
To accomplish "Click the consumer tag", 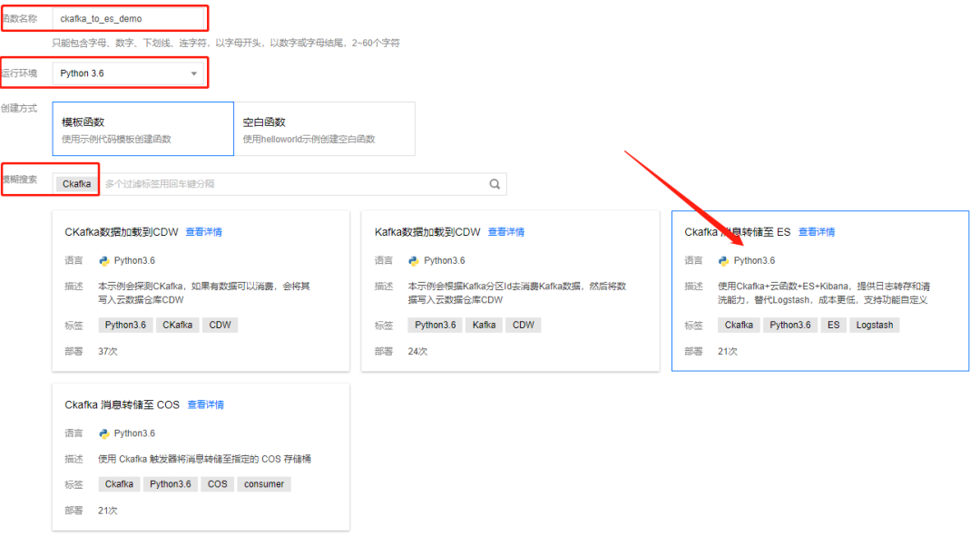I will coord(264,484).
